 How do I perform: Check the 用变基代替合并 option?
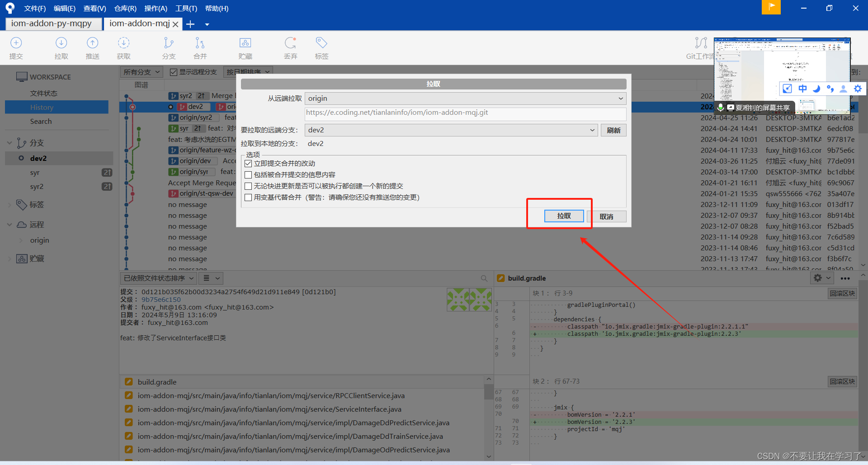(248, 197)
